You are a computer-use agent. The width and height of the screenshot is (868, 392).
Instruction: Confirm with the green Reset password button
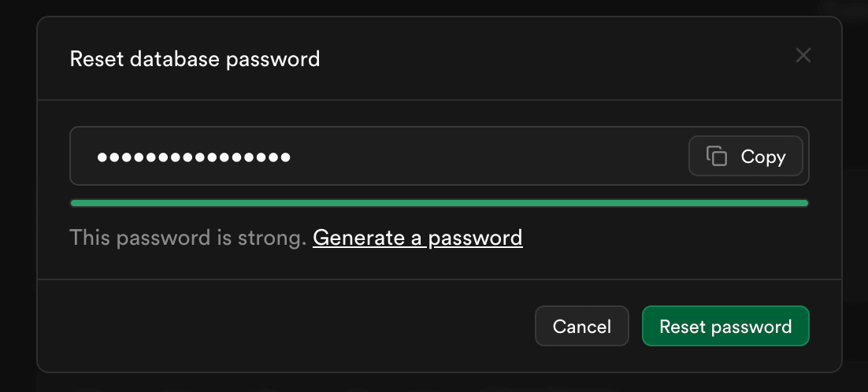tap(725, 326)
